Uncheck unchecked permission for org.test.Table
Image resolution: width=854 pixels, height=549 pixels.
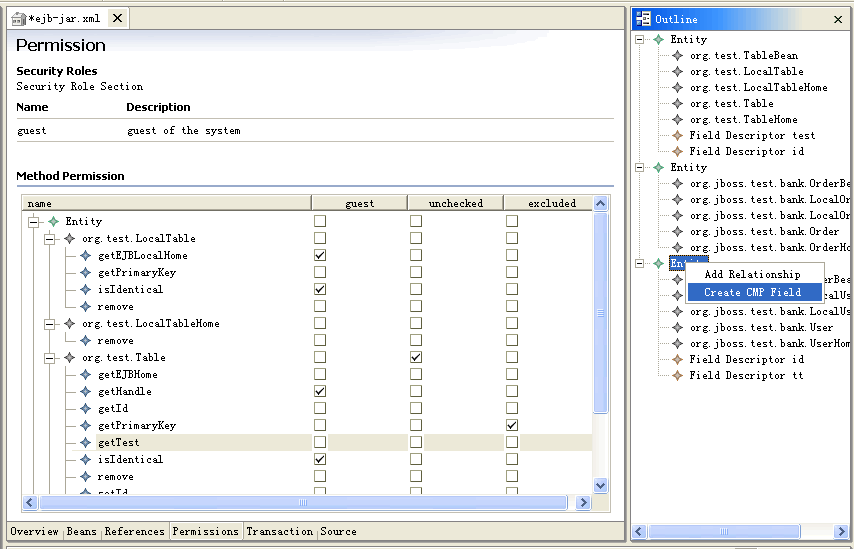coord(416,357)
